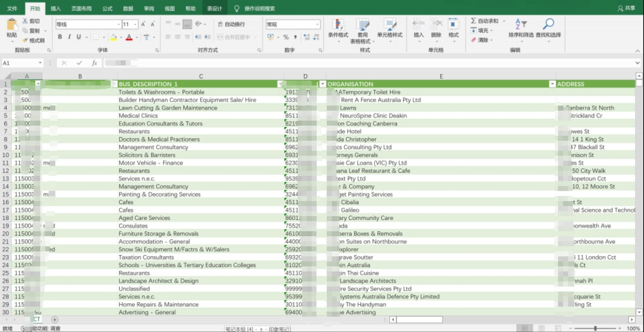Open the cell borders icon
The width and height of the screenshot is (644, 332).
click(x=96, y=37)
